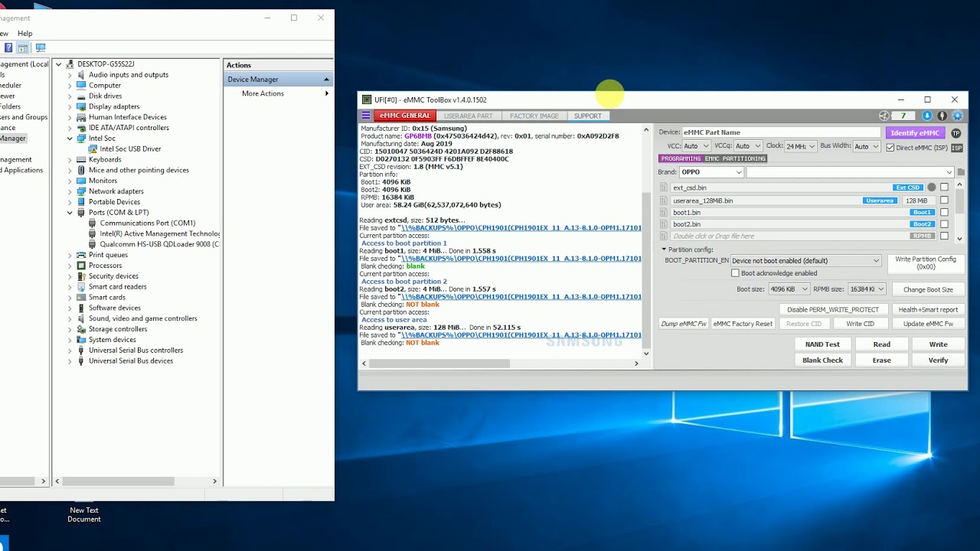Image resolution: width=980 pixels, height=551 pixels.
Task: Click the Verify button
Action: pos(938,360)
